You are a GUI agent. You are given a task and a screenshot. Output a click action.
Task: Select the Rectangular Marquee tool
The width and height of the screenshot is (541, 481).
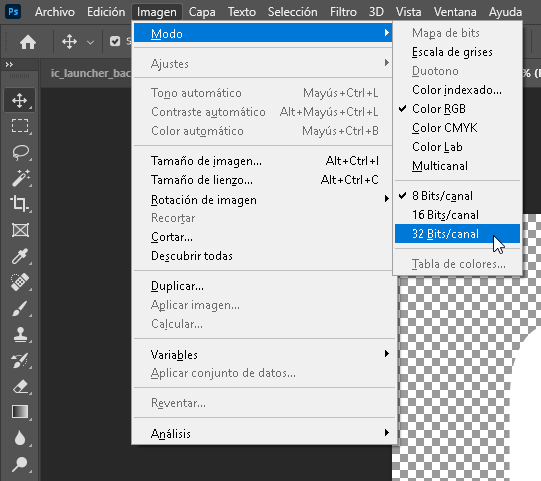(20, 126)
